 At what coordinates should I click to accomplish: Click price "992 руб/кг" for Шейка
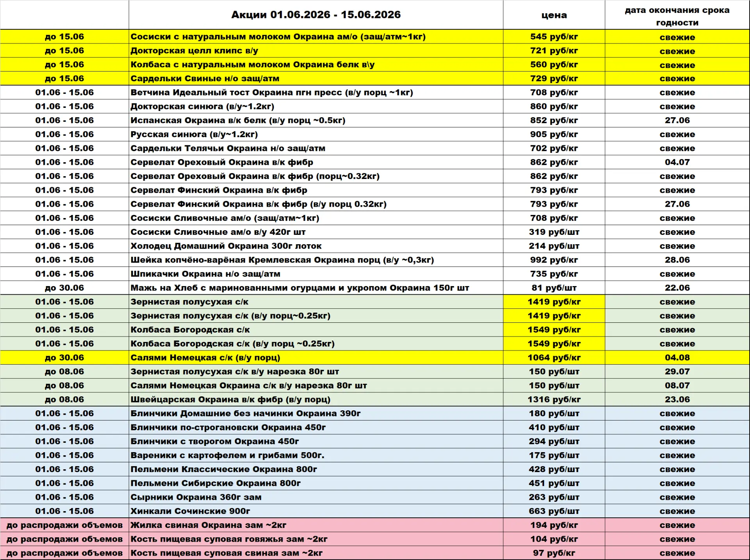pos(554,260)
